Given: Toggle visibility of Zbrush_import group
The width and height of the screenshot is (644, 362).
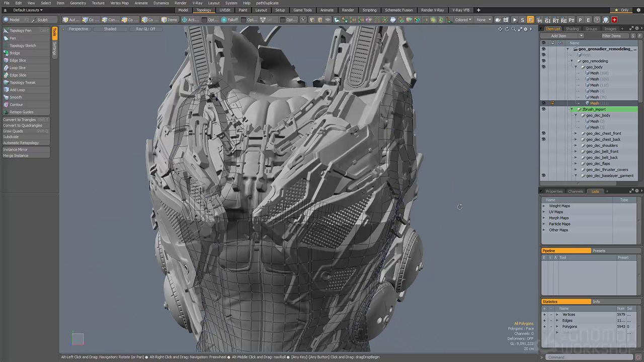Looking at the screenshot, I should coord(543,109).
